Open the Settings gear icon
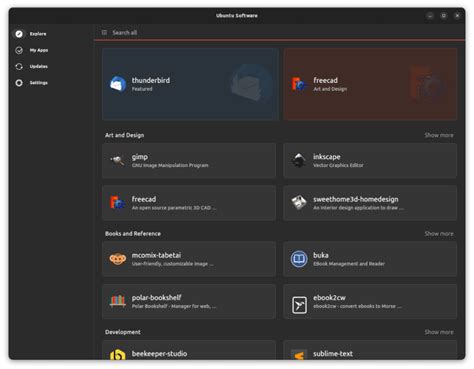474x369 pixels. [19, 83]
